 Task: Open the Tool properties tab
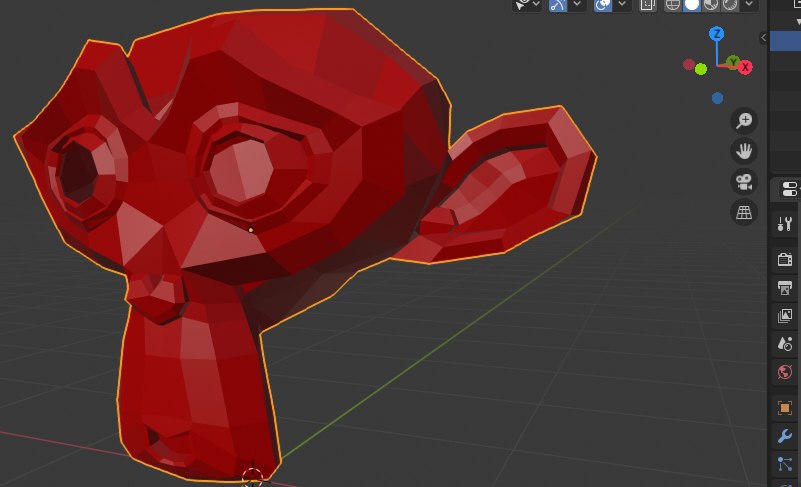[785, 224]
